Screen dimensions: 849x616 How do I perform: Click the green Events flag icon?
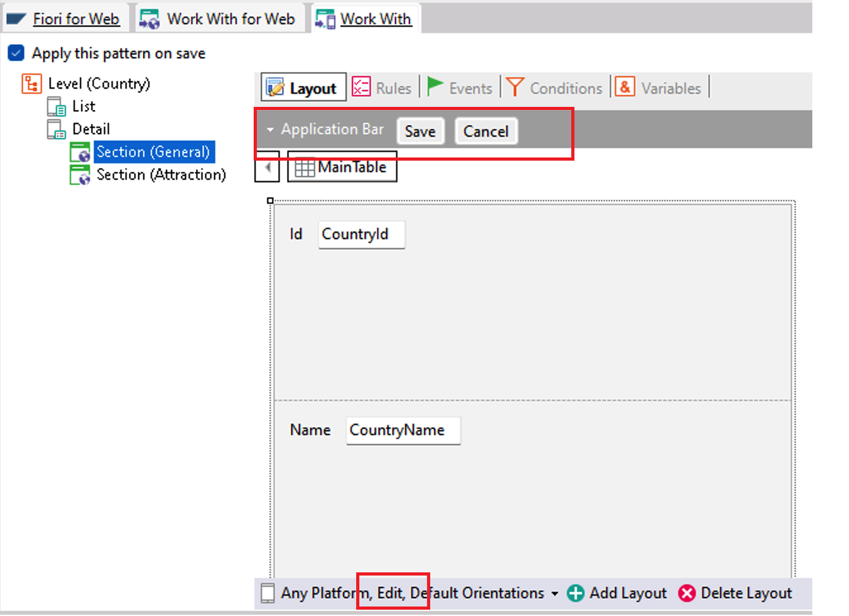(435, 86)
